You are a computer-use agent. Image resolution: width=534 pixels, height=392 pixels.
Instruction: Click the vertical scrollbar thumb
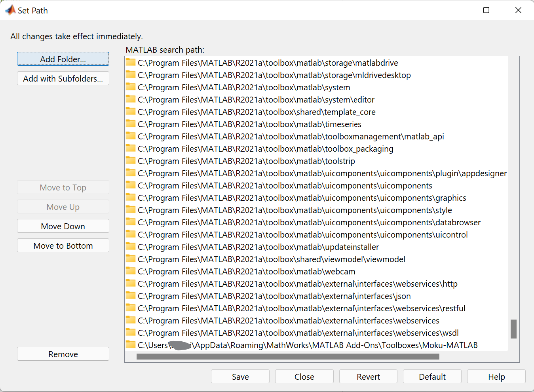click(x=513, y=329)
